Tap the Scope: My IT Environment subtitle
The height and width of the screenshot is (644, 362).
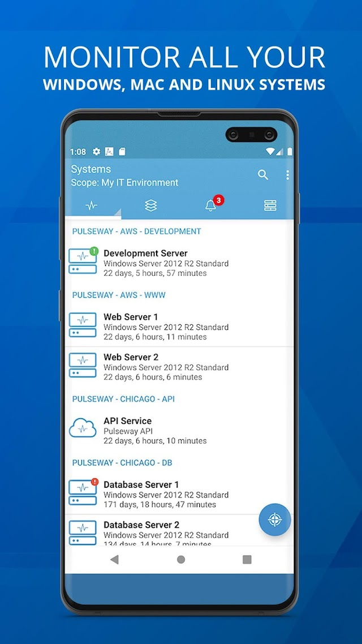tap(125, 183)
